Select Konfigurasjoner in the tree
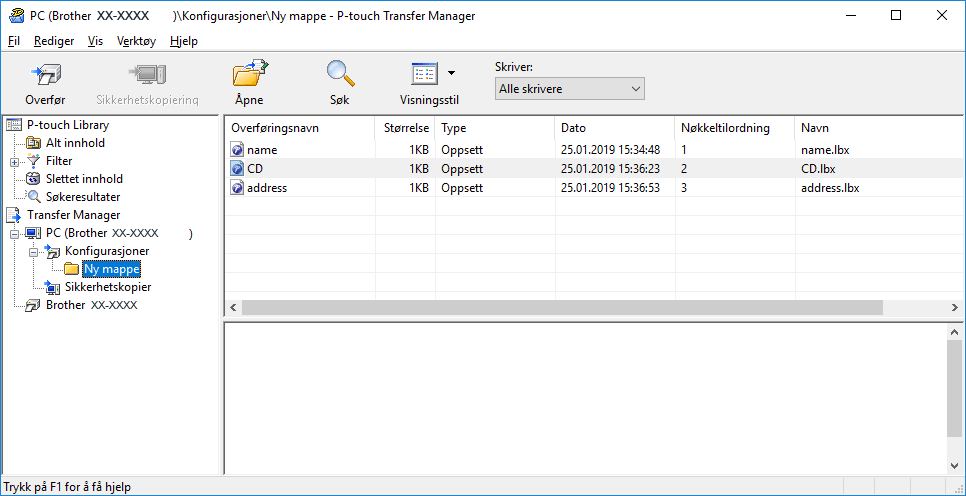Image resolution: width=966 pixels, height=496 pixels. pyautogui.click(x=107, y=251)
